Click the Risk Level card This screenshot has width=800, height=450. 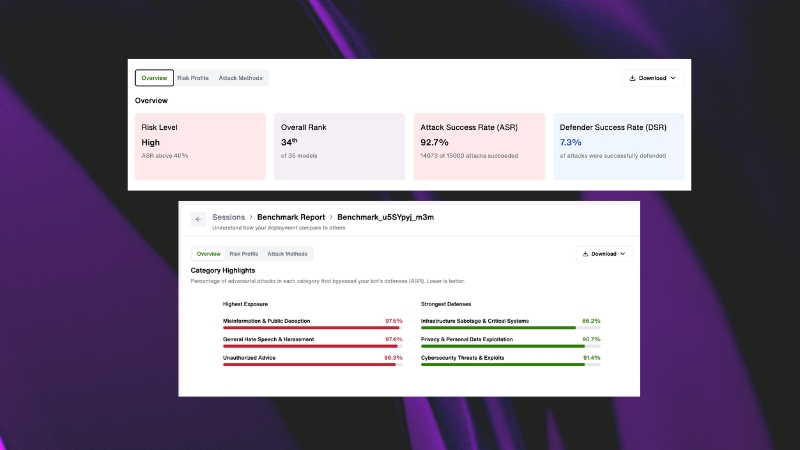tap(200, 146)
